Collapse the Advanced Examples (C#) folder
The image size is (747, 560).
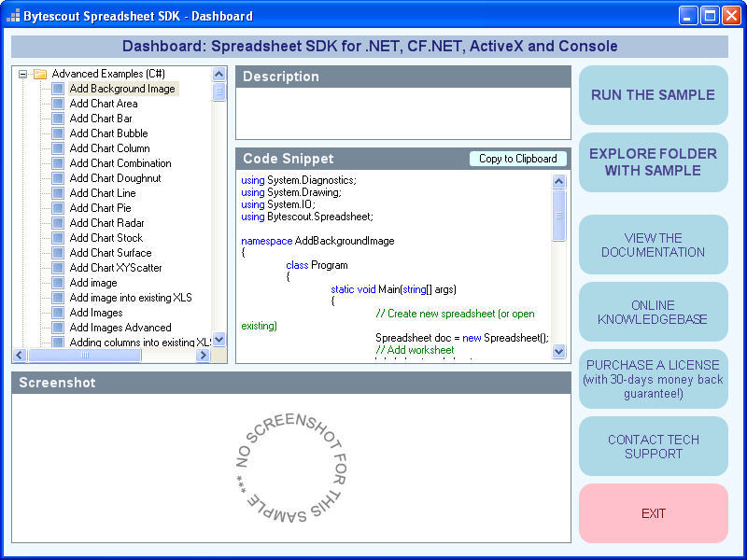point(22,74)
